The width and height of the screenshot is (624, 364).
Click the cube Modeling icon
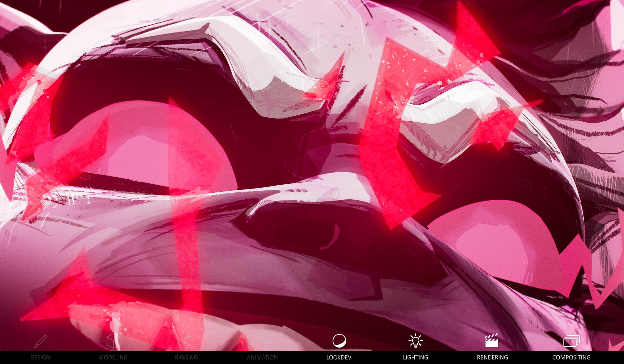[x=113, y=341]
